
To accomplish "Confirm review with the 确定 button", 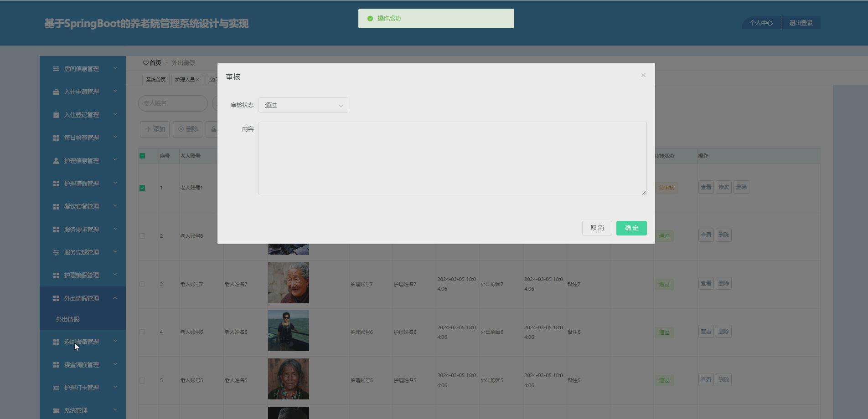I will 631,228.
